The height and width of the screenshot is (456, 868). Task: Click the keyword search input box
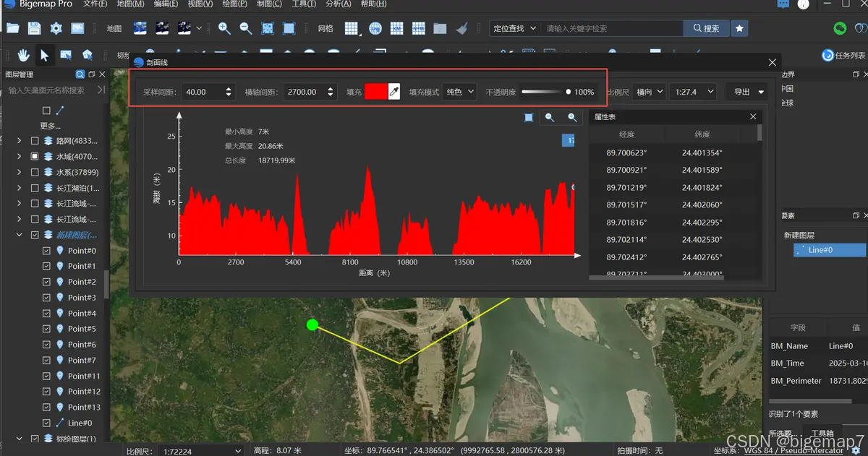click(x=612, y=28)
